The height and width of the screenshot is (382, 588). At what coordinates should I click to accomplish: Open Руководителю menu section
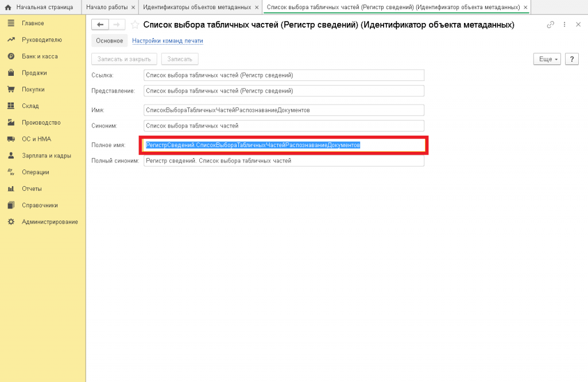click(41, 40)
